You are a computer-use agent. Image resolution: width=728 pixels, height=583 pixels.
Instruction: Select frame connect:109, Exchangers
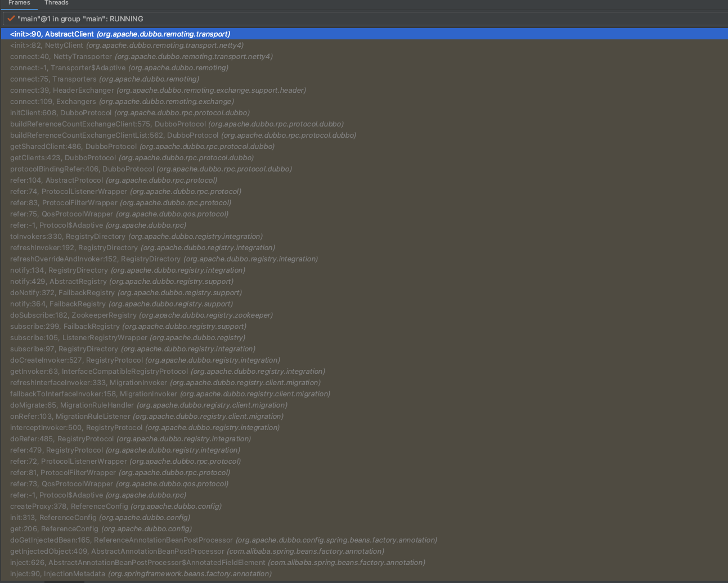[364, 101]
